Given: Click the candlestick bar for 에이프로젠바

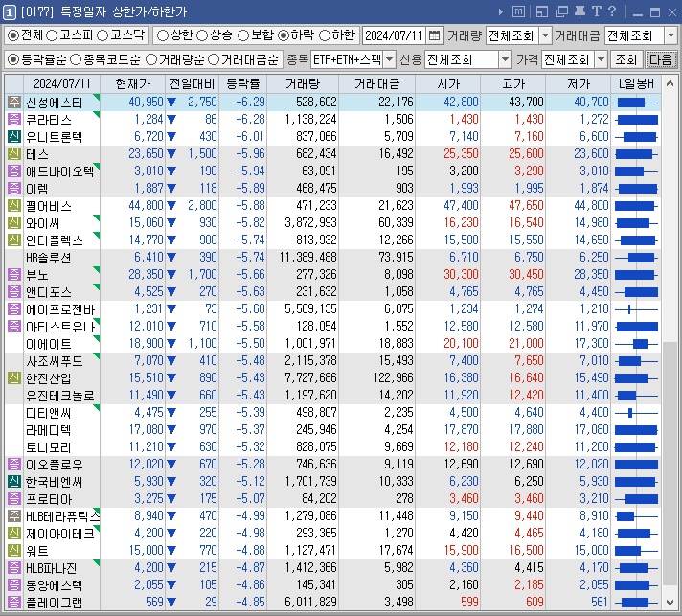Looking at the screenshot, I should (636, 309).
